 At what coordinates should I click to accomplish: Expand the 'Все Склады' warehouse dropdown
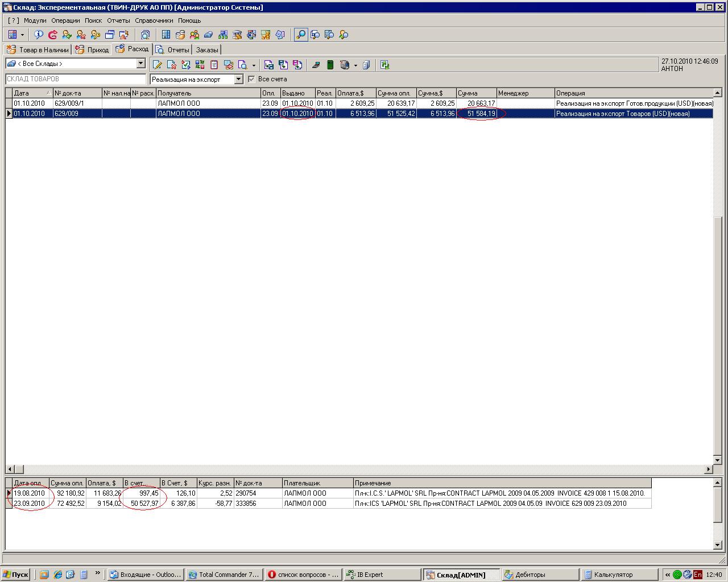tap(141, 64)
